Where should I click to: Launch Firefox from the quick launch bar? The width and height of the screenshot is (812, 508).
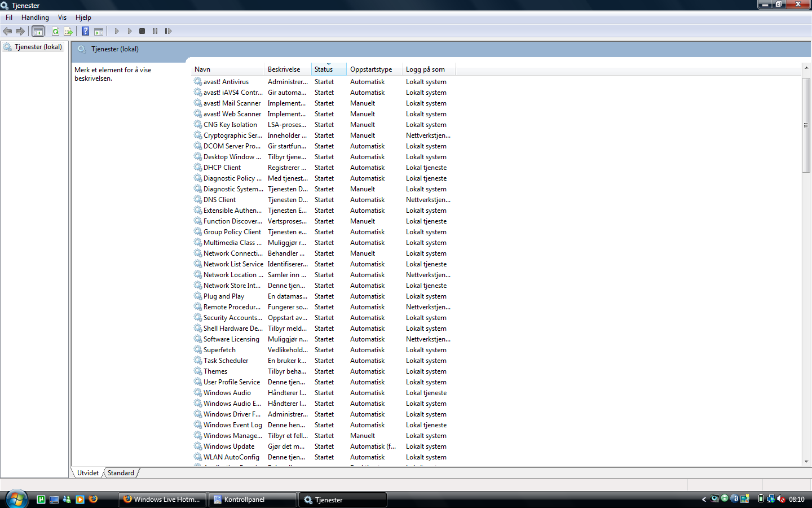[93, 499]
